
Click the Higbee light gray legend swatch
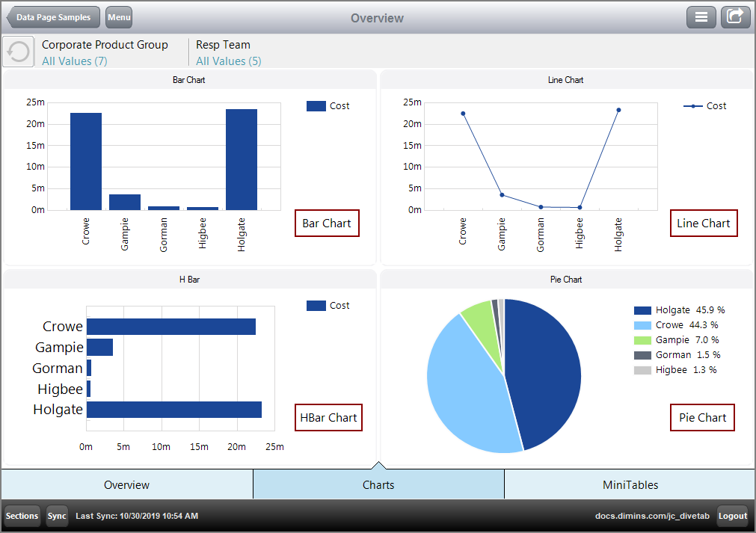[x=642, y=370]
